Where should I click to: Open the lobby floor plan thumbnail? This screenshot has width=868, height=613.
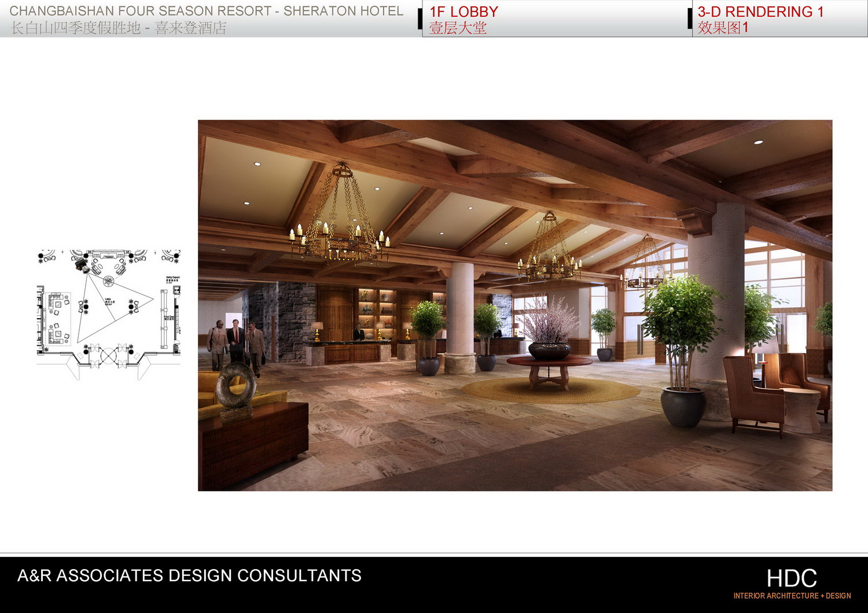click(109, 312)
